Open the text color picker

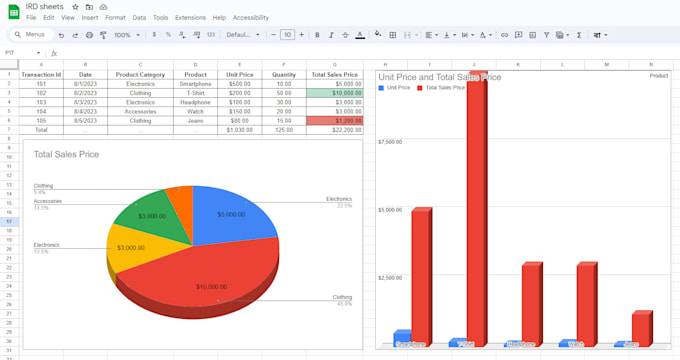[360, 35]
